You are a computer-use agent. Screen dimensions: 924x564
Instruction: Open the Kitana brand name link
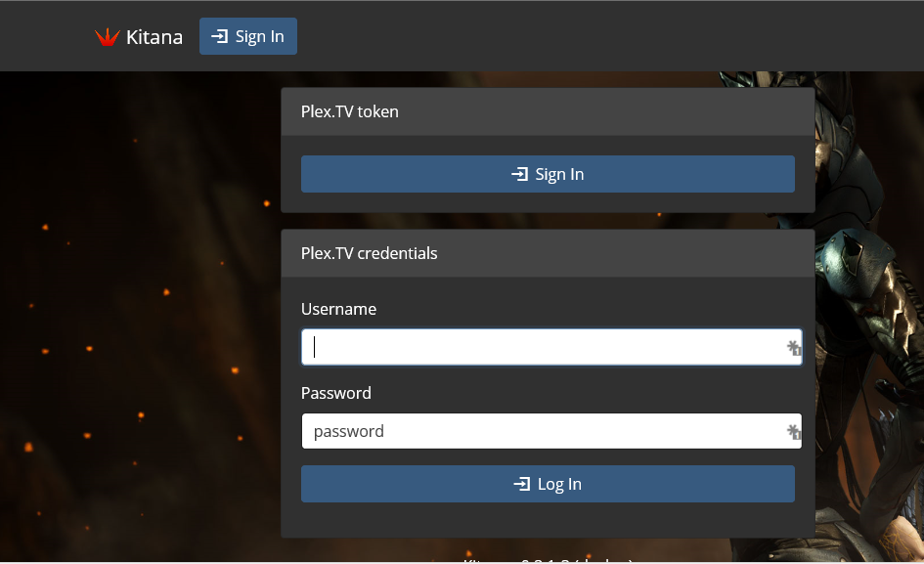[154, 37]
